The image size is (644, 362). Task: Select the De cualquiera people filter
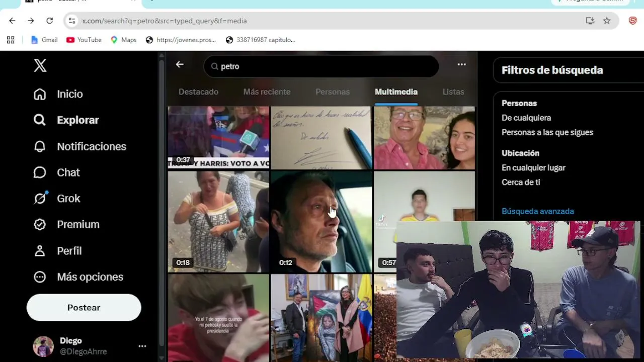pyautogui.click(x=526, y=118)
